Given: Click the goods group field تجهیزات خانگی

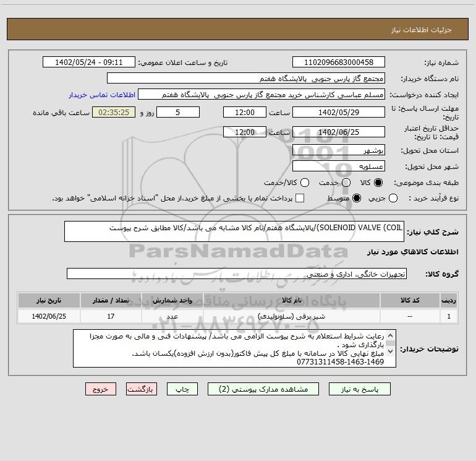Looking at the screenshot, I should 237,274.
